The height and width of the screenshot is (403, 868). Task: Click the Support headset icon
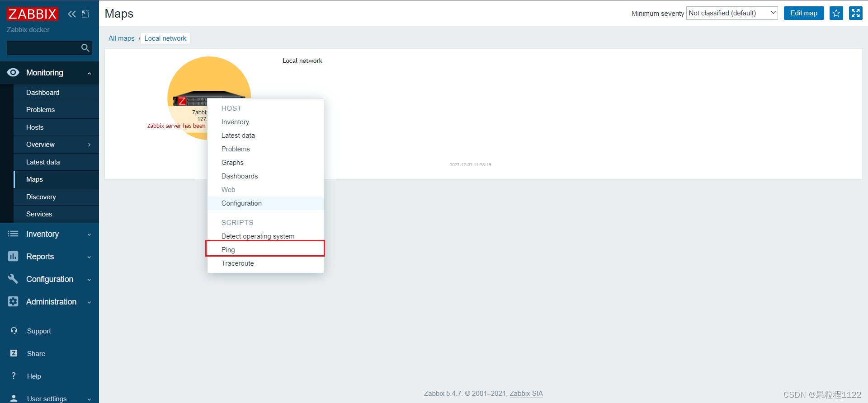coord(14,331)
